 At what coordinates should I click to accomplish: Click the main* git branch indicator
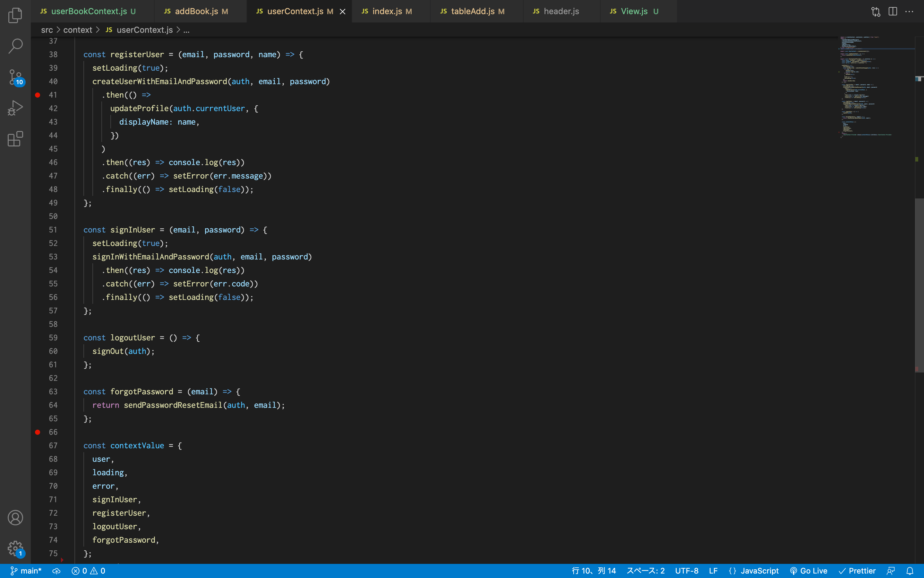[26, 571]
